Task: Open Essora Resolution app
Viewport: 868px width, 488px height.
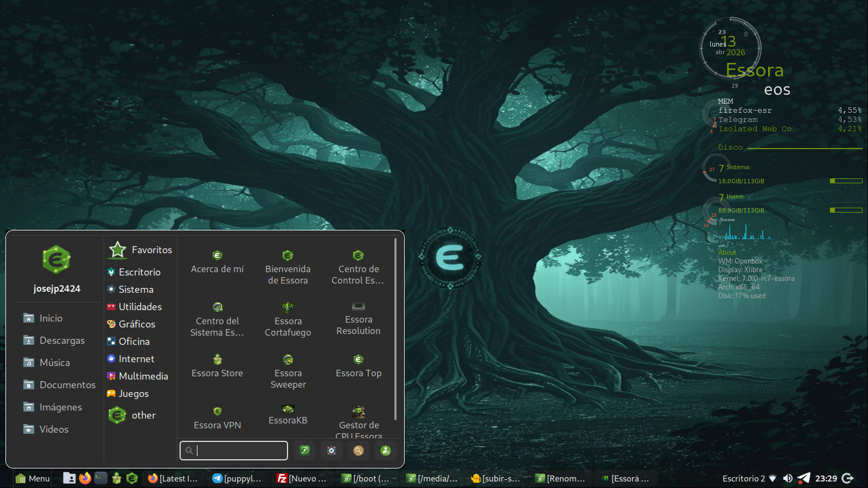Action: tap(358, 319)
